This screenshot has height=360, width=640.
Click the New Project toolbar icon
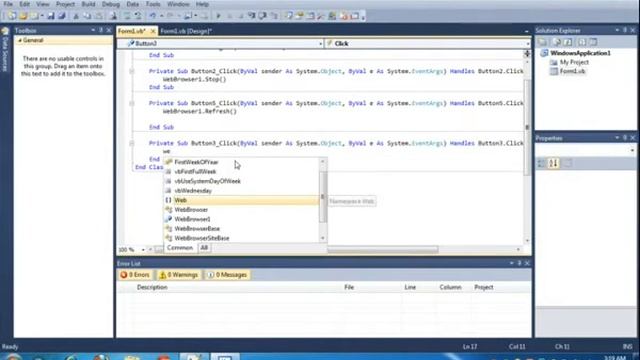coord(12,16)
